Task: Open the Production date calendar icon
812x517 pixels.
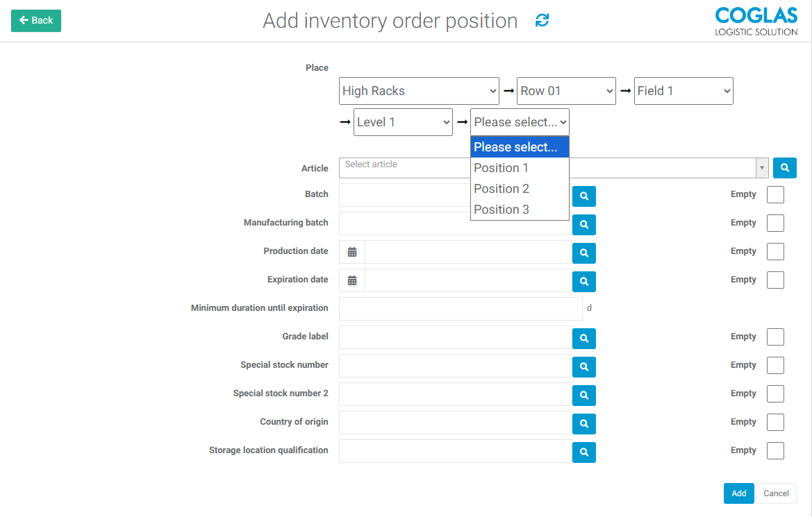Action: [x=352, y=252]
